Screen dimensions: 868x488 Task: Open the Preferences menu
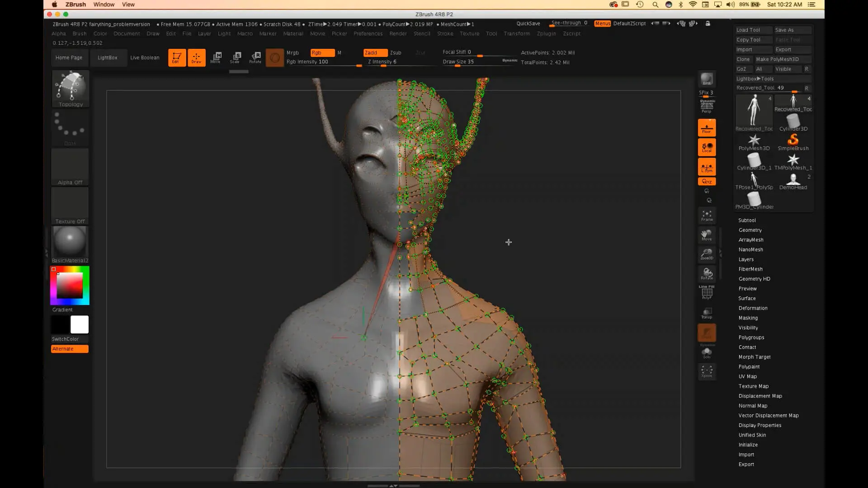click(x=368, y=34)
